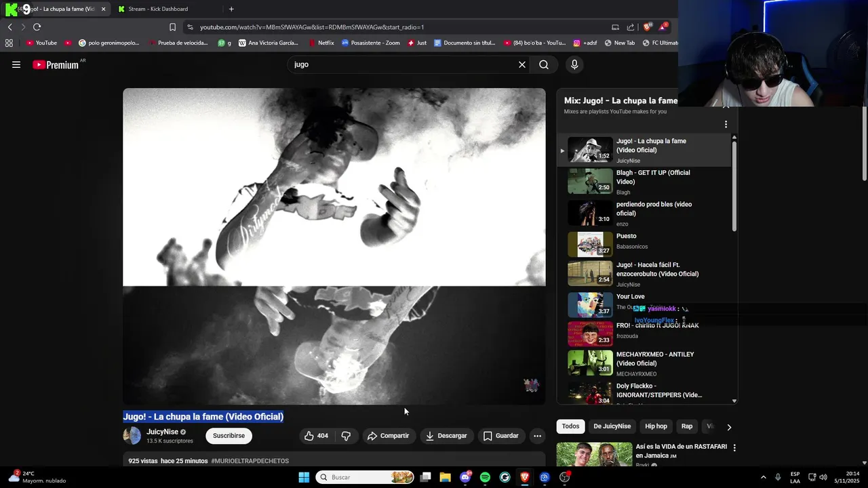This screenshot has height=488, width=868.
Task: Reload the page
Action: pyautogui.click(x=37, y=27)
